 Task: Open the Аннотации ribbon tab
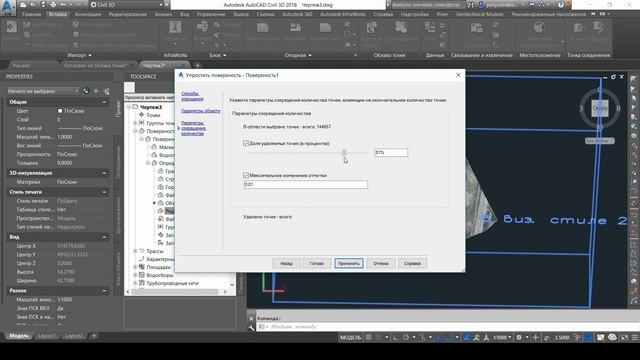coord(88,14)
